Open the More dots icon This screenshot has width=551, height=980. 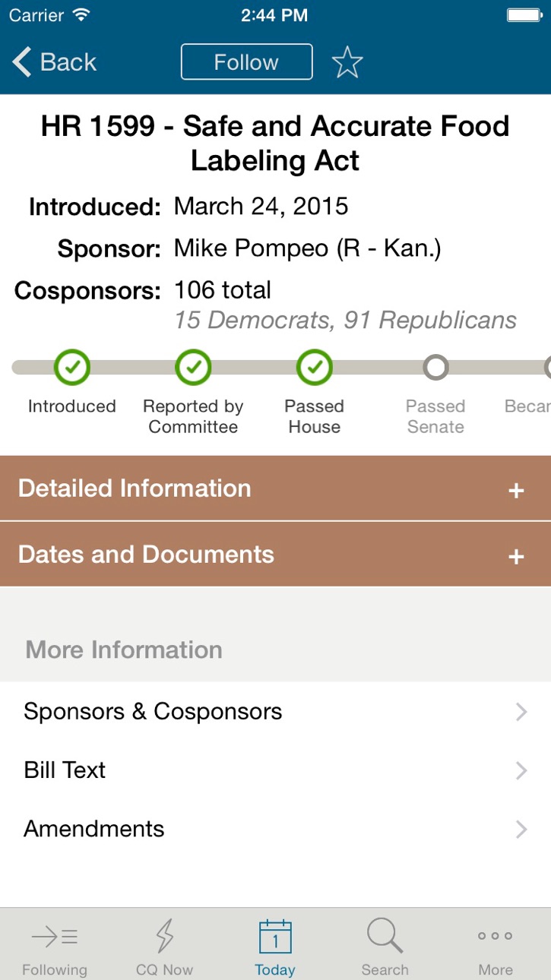point(496,936)
